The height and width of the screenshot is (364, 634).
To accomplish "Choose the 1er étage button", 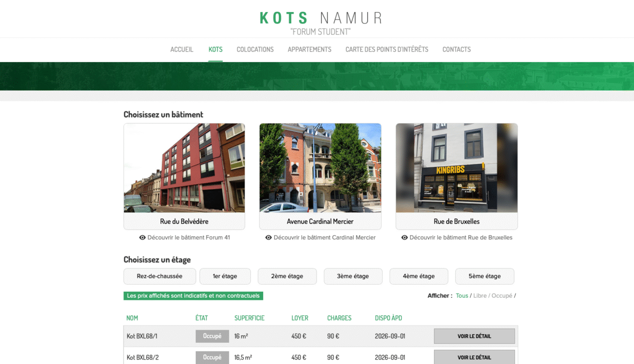I will 225,277.
